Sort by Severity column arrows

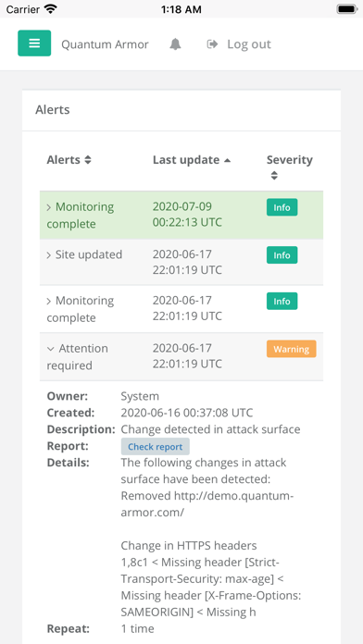(274, 176)
